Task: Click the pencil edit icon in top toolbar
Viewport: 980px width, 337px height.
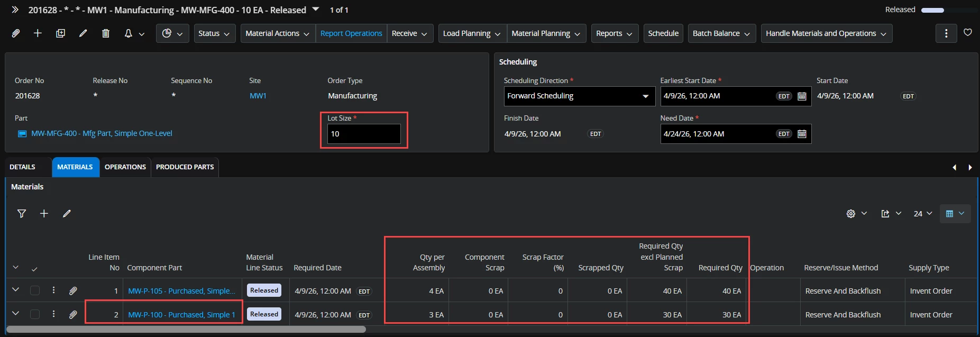Action: point(83,33)
